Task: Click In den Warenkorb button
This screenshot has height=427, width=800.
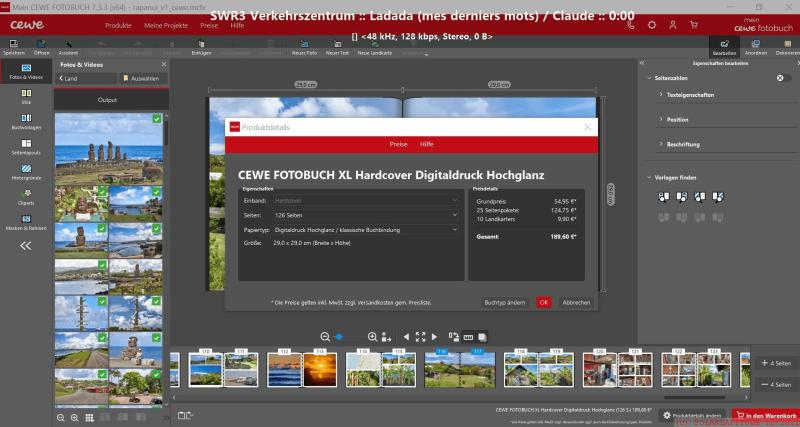Action: point(766,416)
